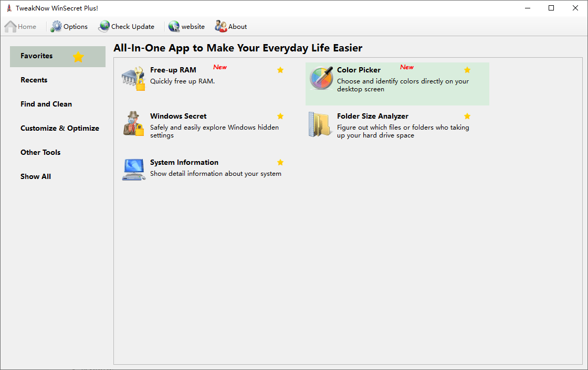
Task: Toggle the favorite star for Color Picker
Action: pyautogui.click(x=467, y=70)
